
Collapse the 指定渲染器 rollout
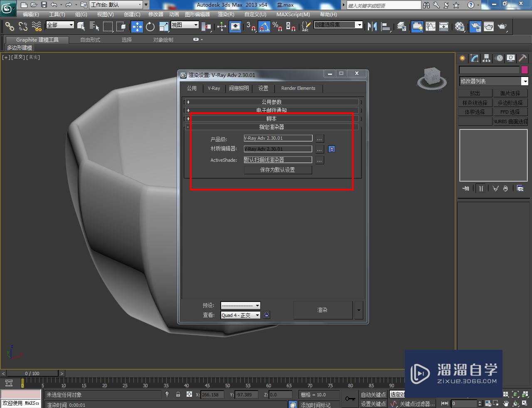point(271,127)
